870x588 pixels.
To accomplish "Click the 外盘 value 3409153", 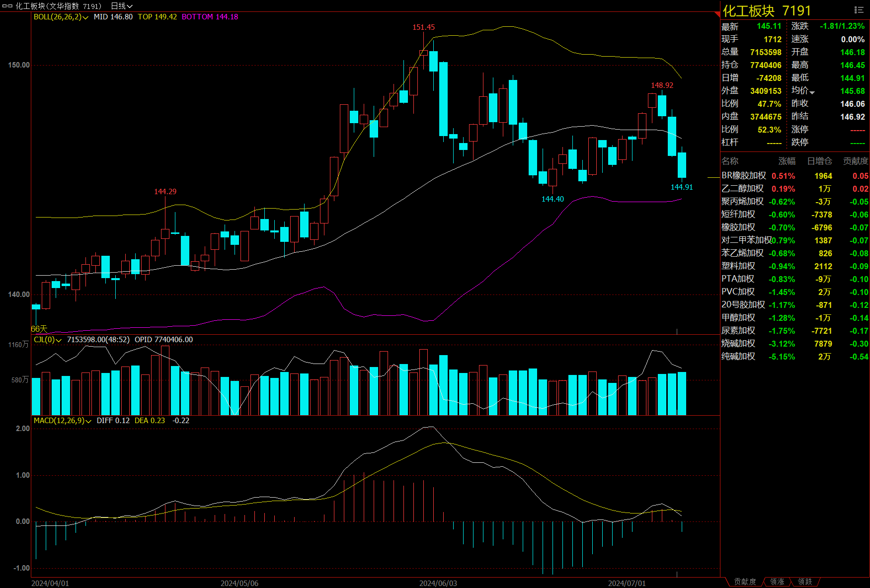I will click(x=766, y=91).
